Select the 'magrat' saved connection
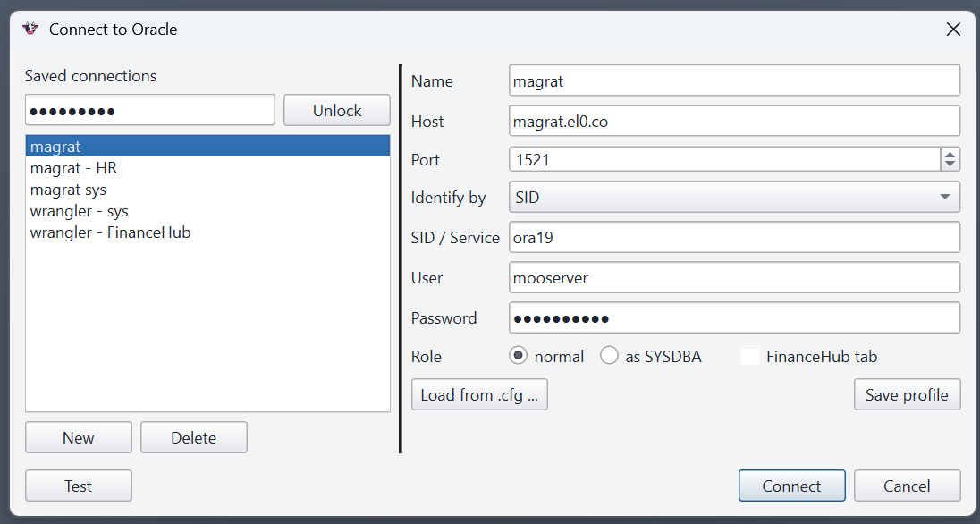The image size is (980, 524). [x=207, y=147]
